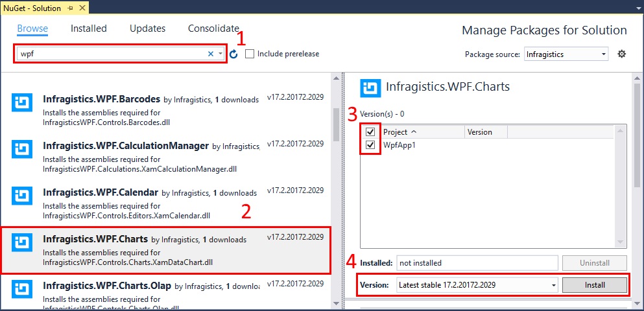Open the NuGet settings gear icon
Image resolution: width=644 pixels, height=311 pixels.
point(622,54)
